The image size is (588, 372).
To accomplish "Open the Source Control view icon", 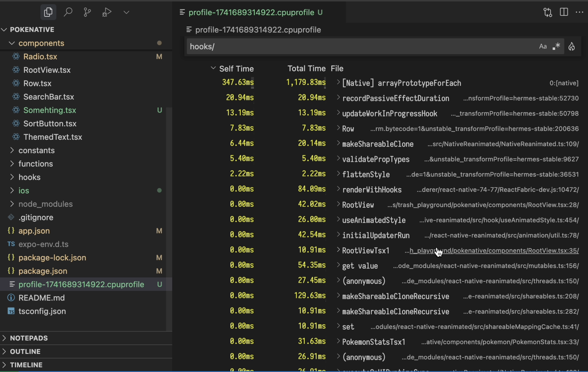I will coord(87,12).
